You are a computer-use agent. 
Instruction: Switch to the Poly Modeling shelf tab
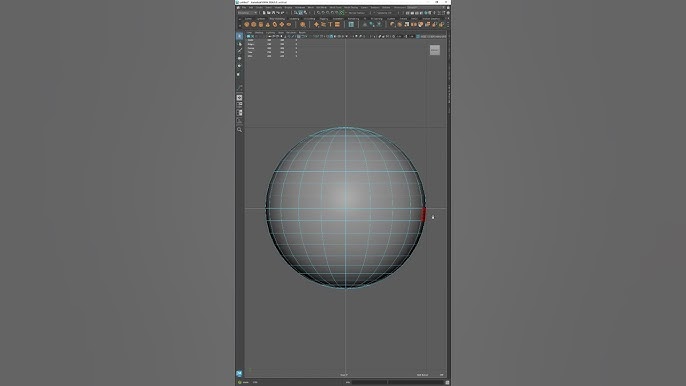[x=277, y=19]
